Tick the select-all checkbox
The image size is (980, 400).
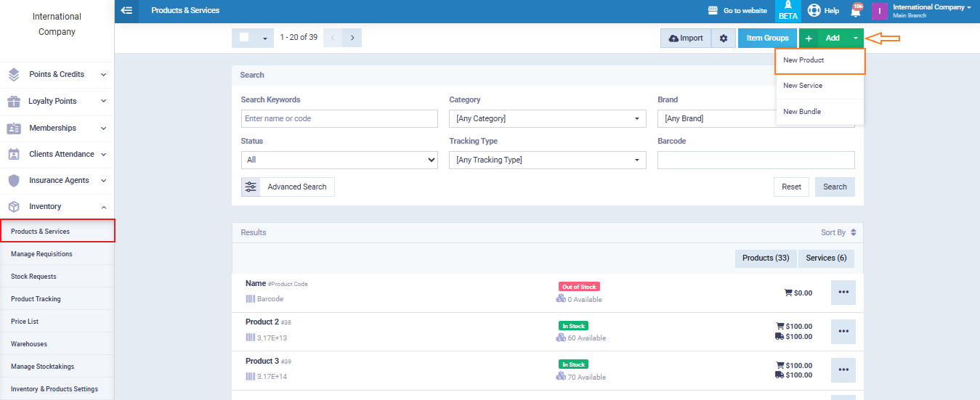[244, 38]
